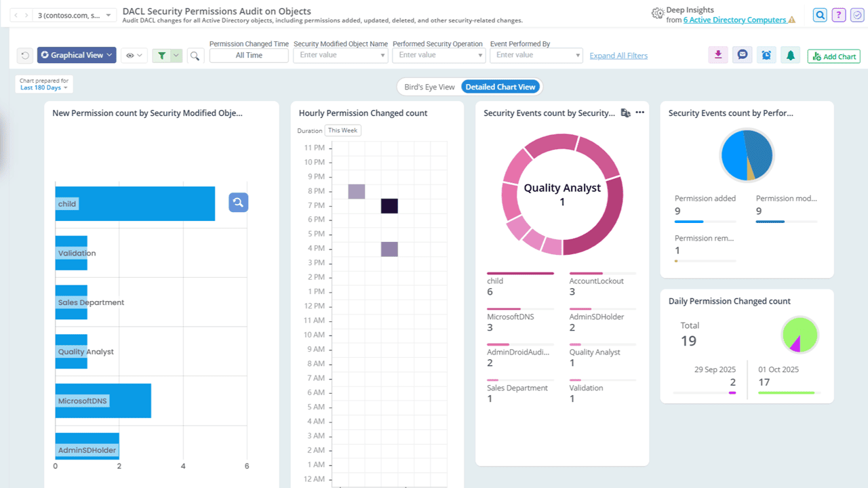Expand Security Modified Object Name dropdown
868x488 pixels.
coord(340,56)
